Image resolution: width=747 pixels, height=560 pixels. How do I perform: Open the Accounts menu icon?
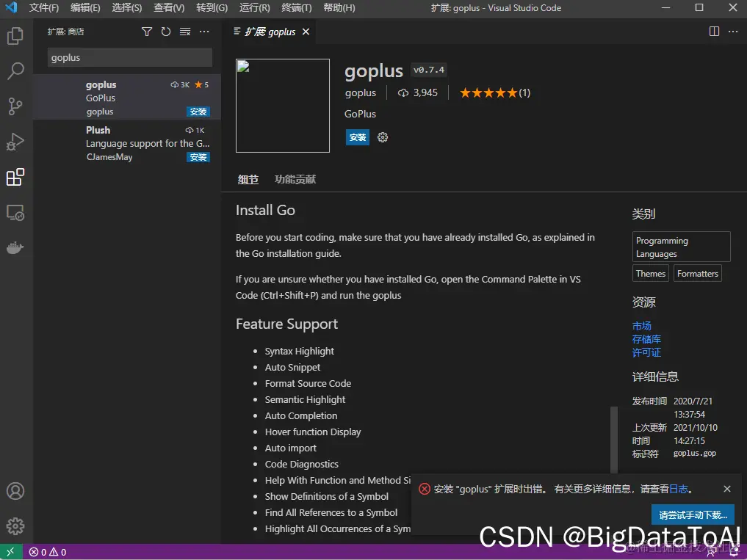pyautogui.click(x=15, y=491)
